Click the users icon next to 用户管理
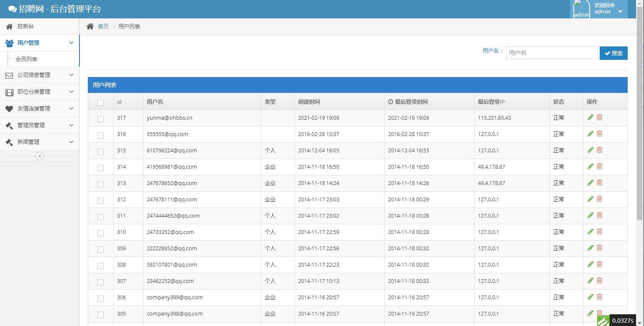The height and width of the screenshot is (326, 644). 10,43
